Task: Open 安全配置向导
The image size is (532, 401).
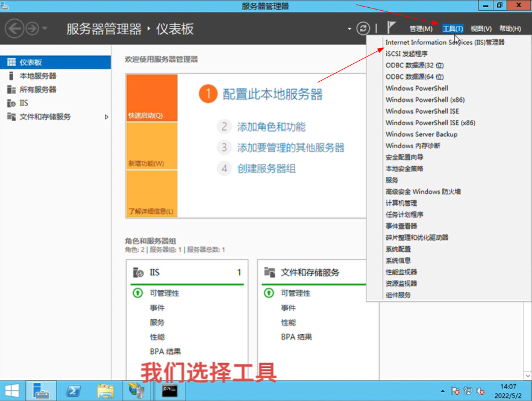Action: [404, 157]
